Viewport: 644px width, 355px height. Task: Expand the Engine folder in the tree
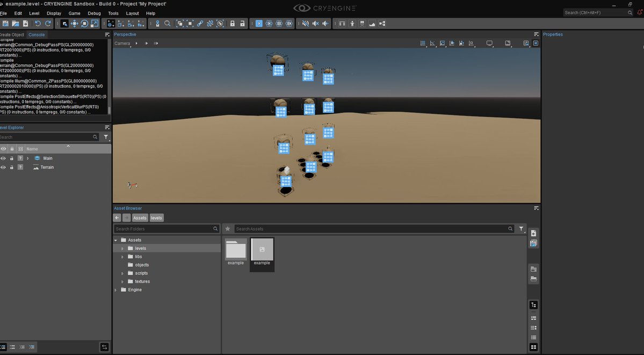click(116, 290)
